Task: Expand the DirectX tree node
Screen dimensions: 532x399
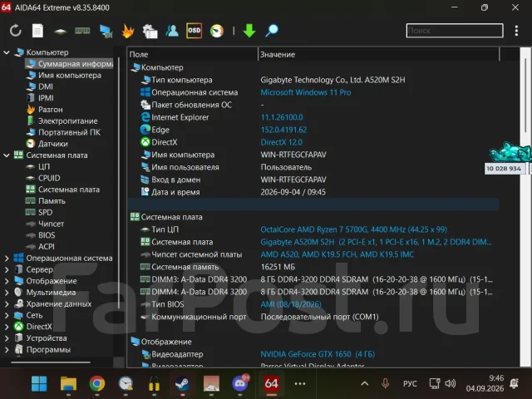Action: pyautogui.click(x=7, y=327)
